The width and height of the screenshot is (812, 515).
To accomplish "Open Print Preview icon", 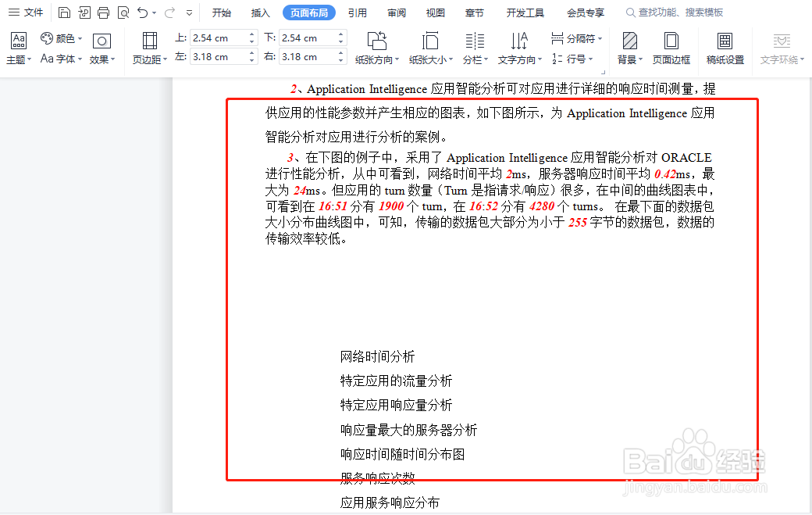I will pyautogui.click(x=123, y=13).
